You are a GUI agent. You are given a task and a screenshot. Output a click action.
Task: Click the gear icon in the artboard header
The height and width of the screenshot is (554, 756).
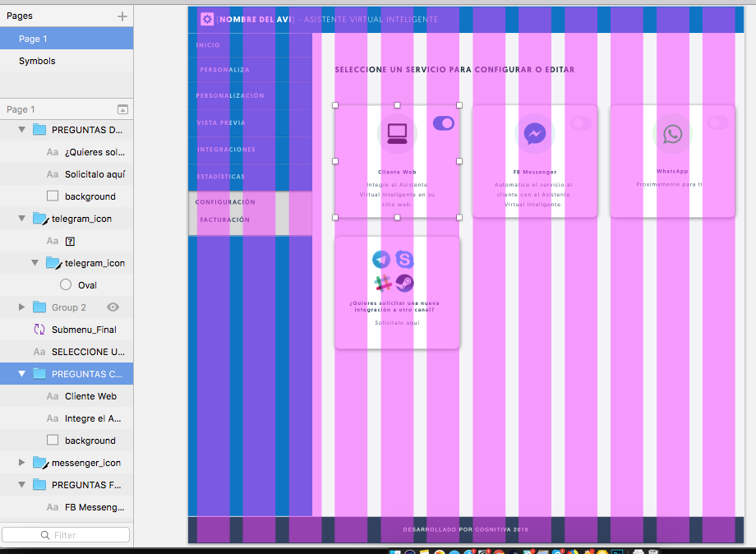point(207,19)
